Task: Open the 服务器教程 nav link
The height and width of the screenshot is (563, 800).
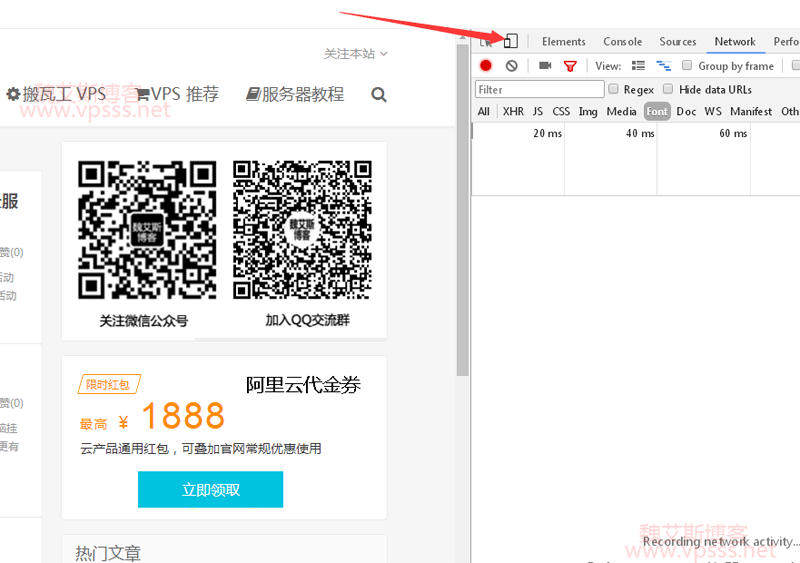Action: [x=295, y=95]
